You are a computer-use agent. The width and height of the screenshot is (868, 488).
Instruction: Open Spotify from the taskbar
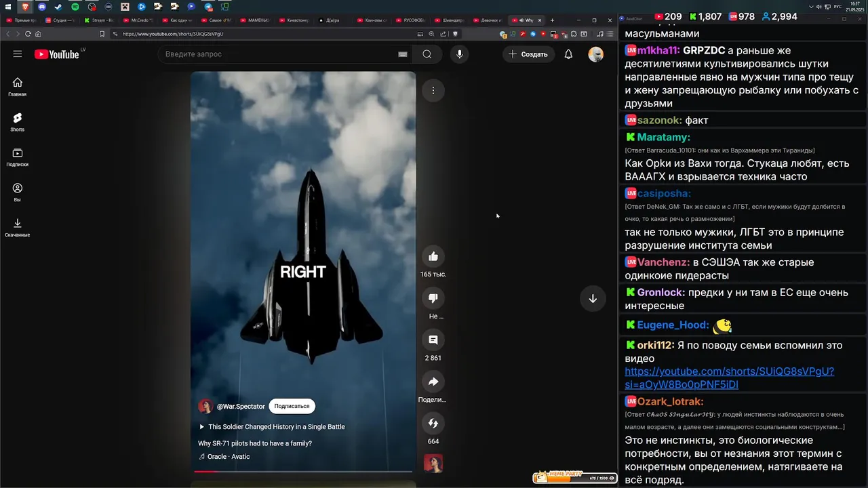point(75,7)
